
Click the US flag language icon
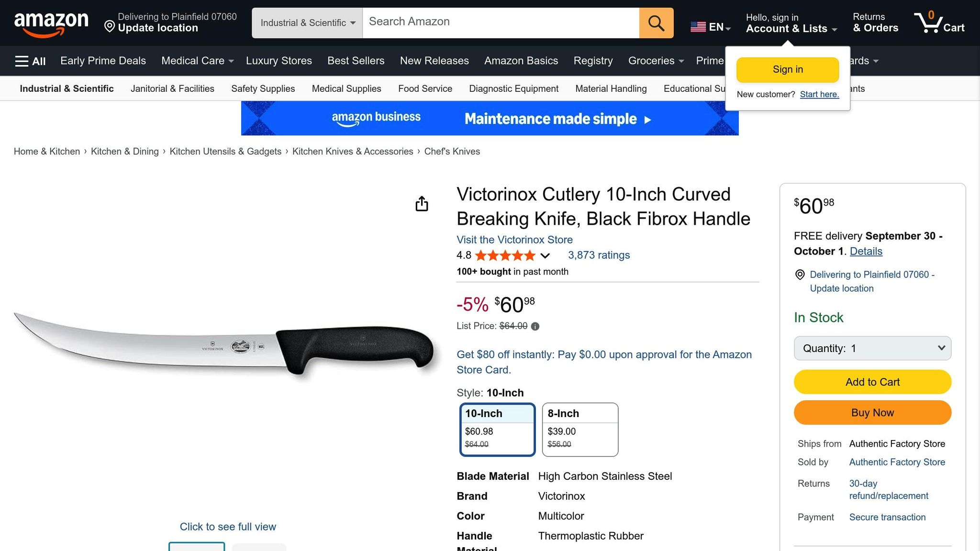698,27
